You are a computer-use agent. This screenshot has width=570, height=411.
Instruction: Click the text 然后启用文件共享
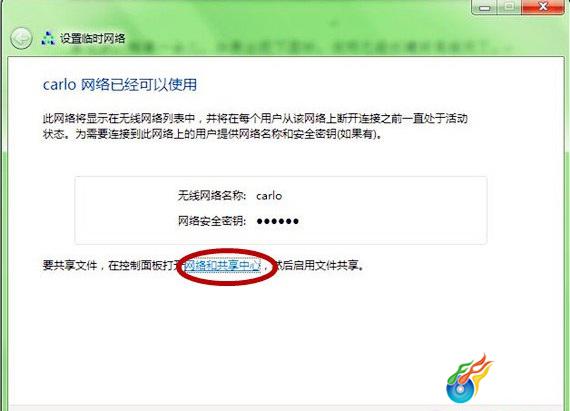pyautogui.click(x=318, y=266)
